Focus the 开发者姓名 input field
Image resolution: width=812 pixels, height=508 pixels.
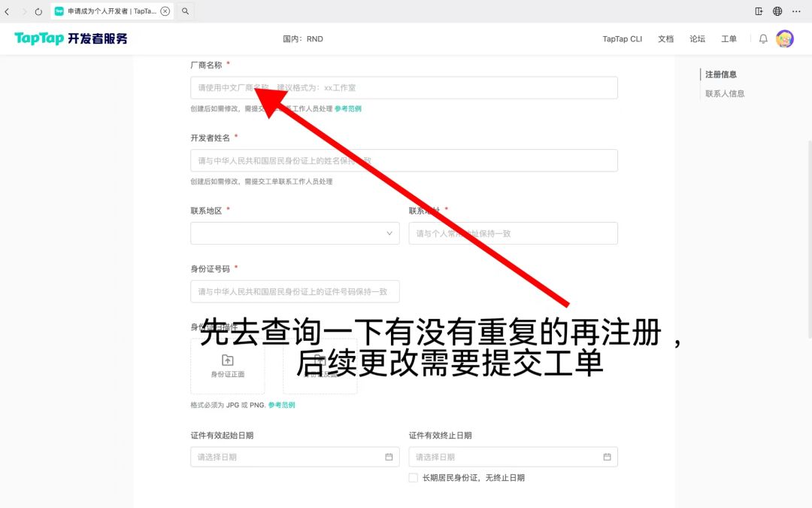[404, 161]
